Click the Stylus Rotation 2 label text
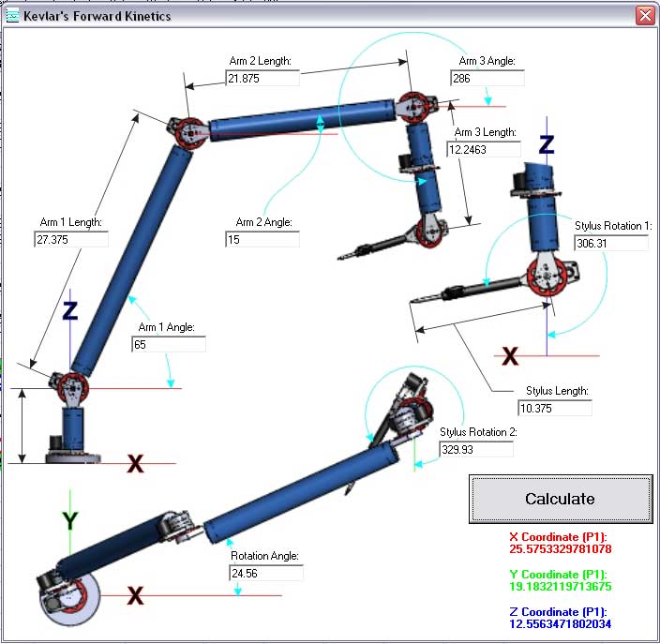This screenshot has height=644, width=660. click(478, 432)
